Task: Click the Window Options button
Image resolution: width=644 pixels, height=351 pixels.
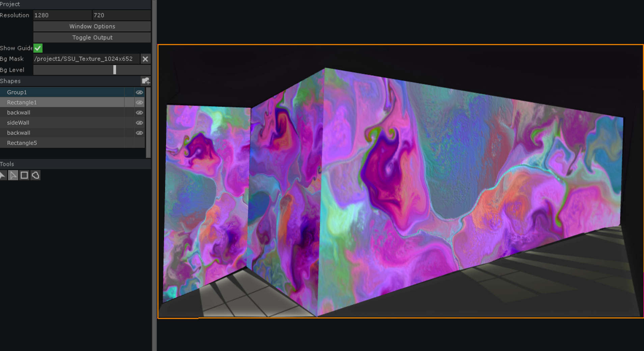Action: point(92,26)
